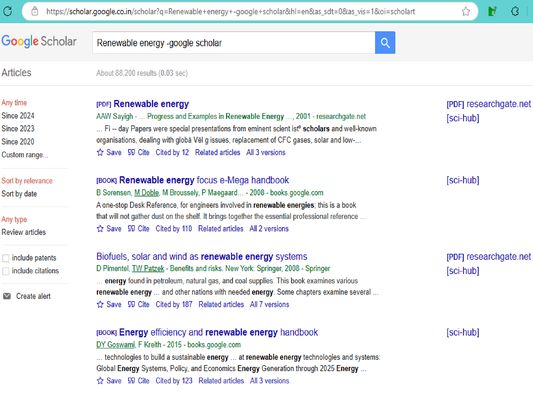
Task: Save the 'e-Mega handbook' result
Action: [109, 228]
